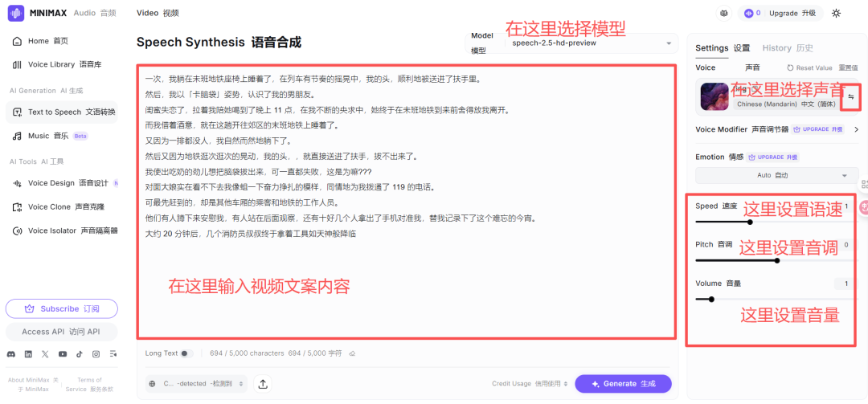The image size is (868, 404).
Task: Switch to the History tab
Action: (788, 48)
